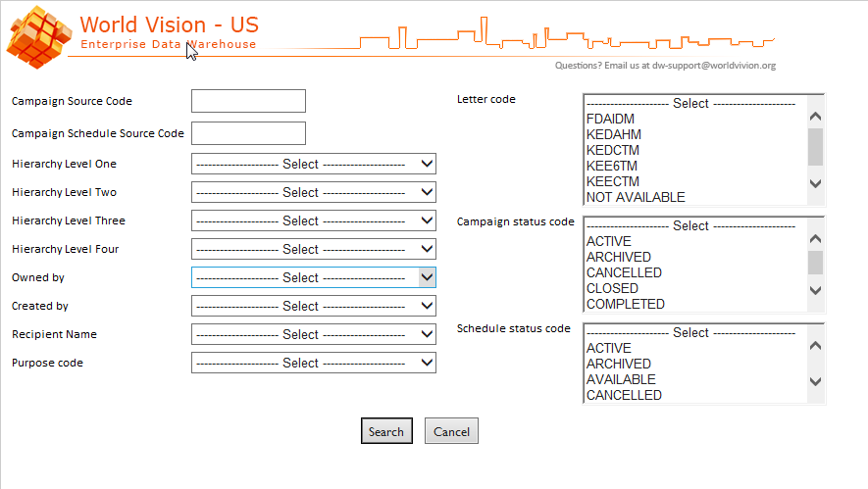
Task: Click Letter code list scroll down arrow
Action: coord(815,183)
